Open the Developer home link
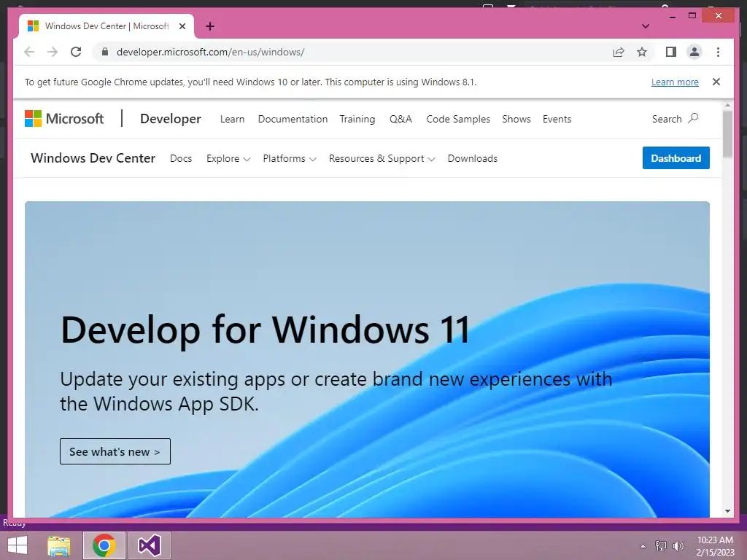This screenshot has height=560, width=747. 171,119
